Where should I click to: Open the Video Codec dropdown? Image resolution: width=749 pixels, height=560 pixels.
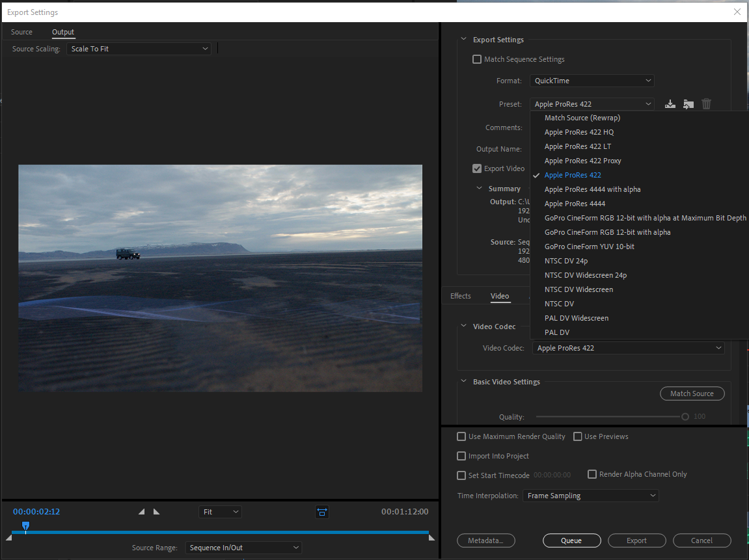coord(629,348)
